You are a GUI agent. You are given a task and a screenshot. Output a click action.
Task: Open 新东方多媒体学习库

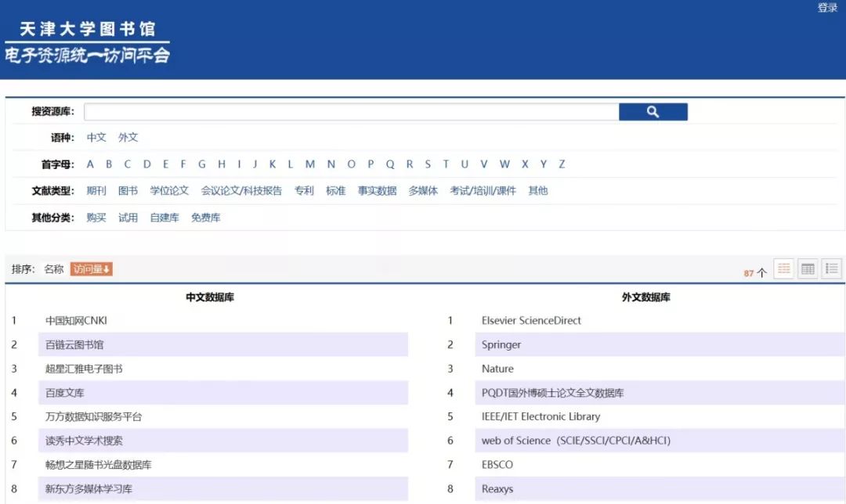(89, 489)
